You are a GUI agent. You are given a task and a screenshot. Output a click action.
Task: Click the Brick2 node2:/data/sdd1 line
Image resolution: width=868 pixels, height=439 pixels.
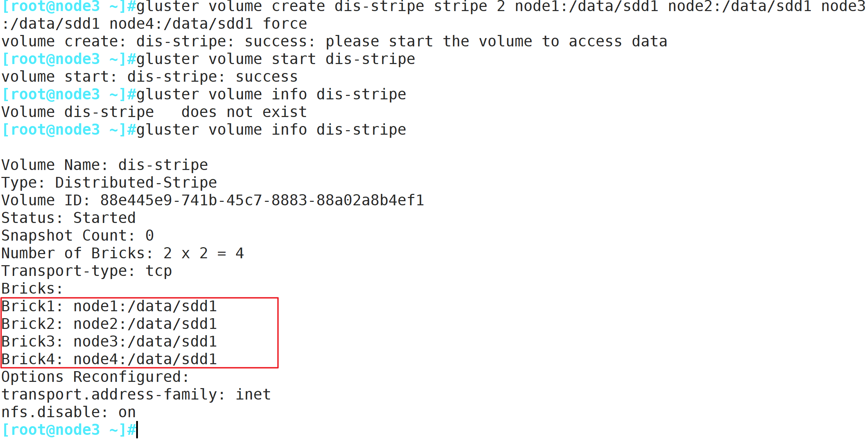(109, 324)
